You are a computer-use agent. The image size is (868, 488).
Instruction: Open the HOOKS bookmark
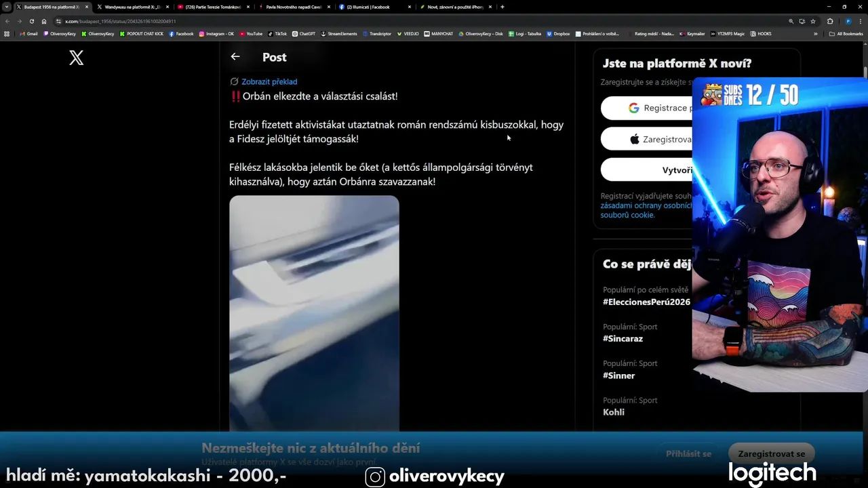761,34
